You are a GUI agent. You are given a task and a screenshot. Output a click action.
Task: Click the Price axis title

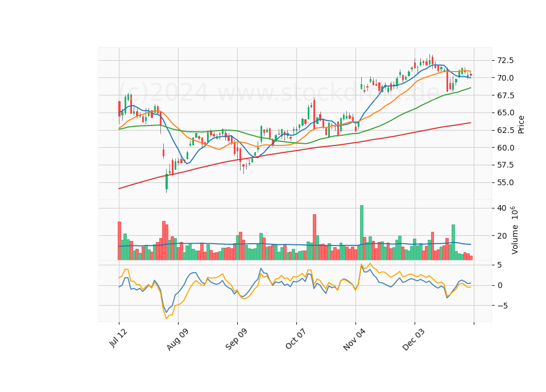521,124
